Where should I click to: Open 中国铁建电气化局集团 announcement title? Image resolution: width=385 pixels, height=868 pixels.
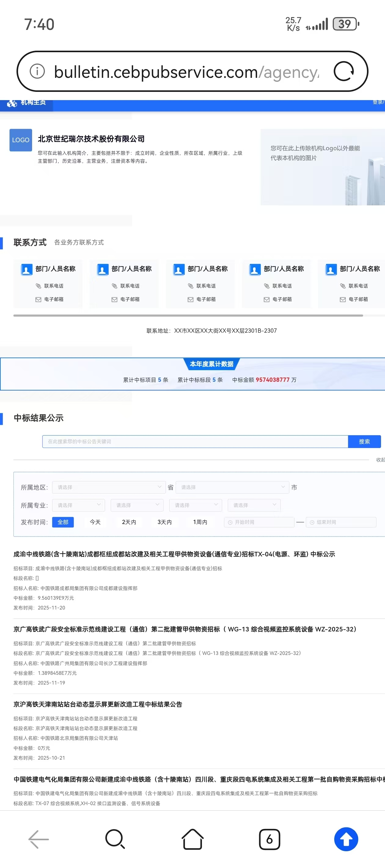(199, 779)
